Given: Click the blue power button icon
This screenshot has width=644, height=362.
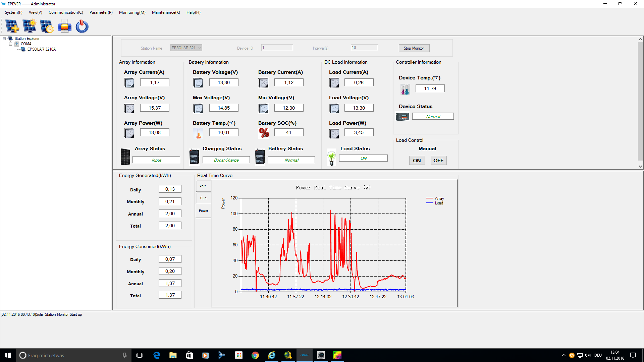Looking at the screenshot, I should click(82, 26).
